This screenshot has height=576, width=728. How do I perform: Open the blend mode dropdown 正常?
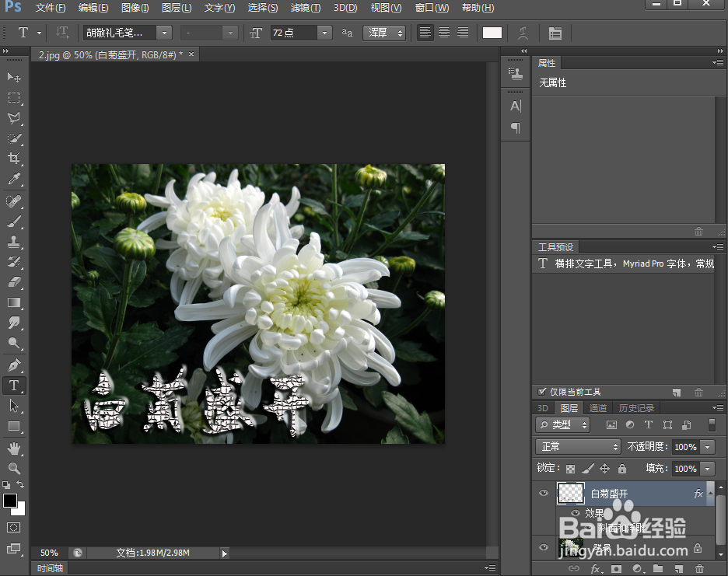coord(578,446)
